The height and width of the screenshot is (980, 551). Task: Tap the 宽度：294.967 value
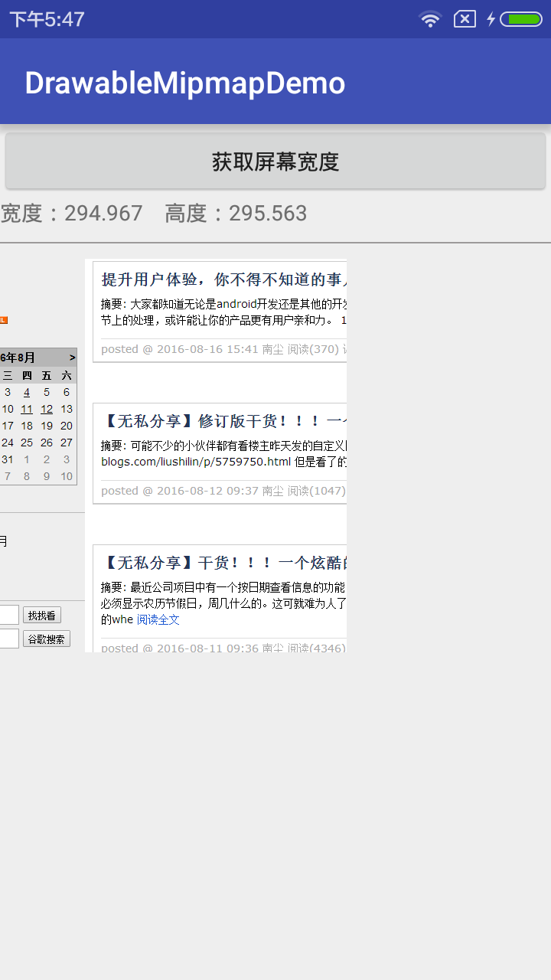pyautogui.click(x=71, y=213)
